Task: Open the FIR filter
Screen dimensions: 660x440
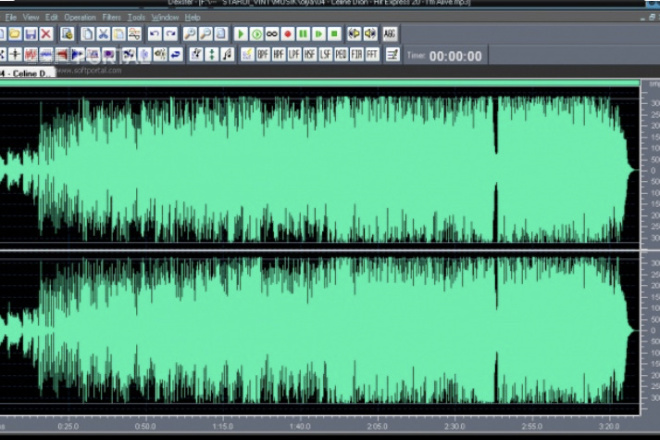Action: pos(357,54)
